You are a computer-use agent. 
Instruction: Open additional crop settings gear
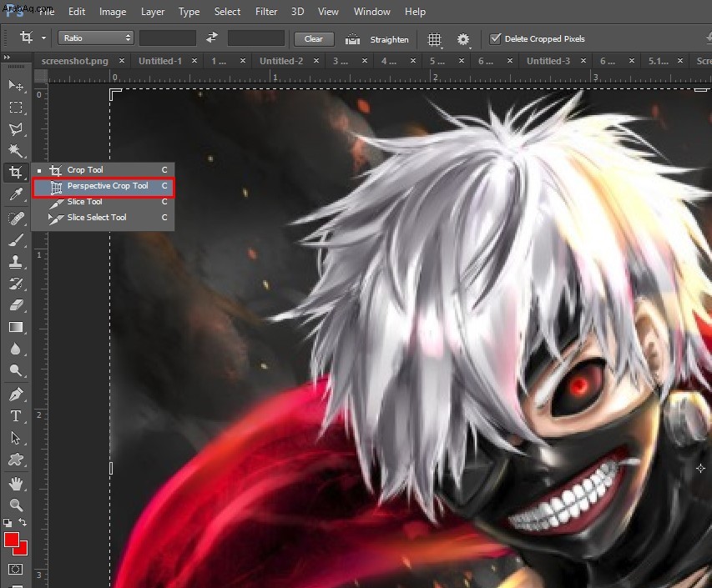(x=463, y=39)
